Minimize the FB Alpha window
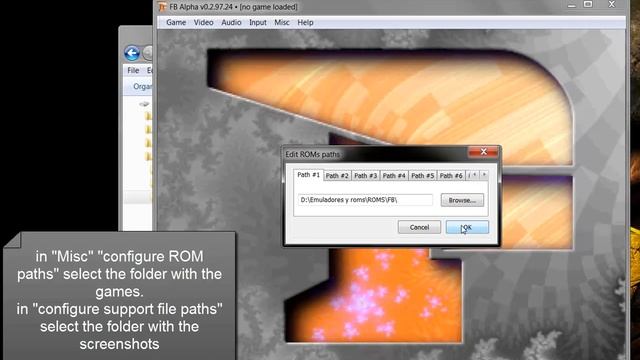Screen dimensions: 640x360 tap(571, 5)
